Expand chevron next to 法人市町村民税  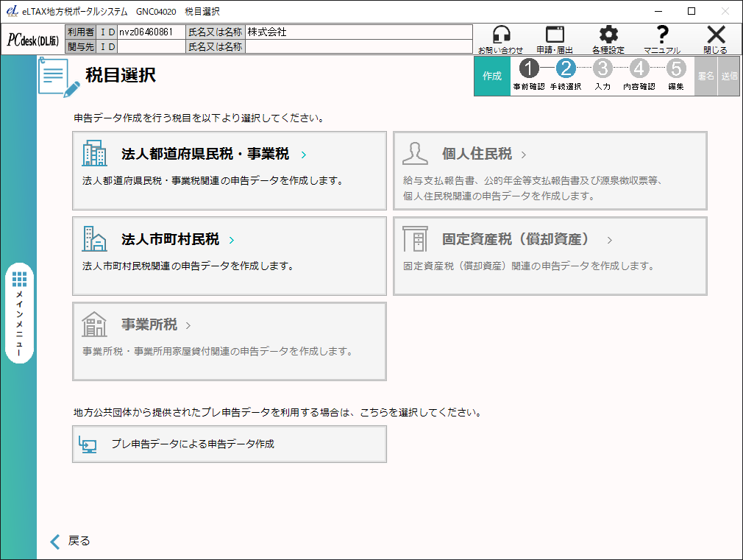click(232, 240)
